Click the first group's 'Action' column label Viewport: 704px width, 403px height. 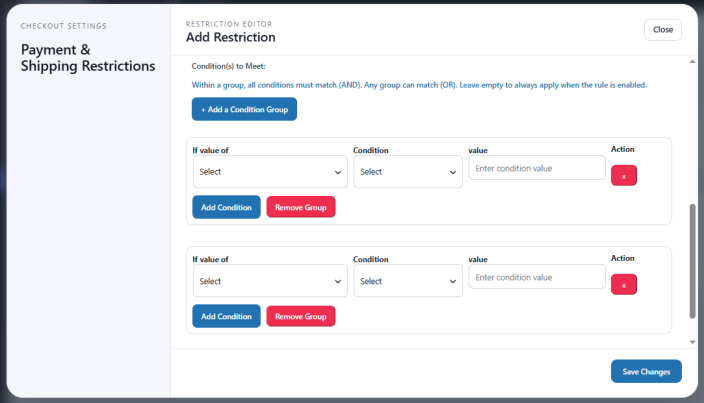click(x=622, y=149)
